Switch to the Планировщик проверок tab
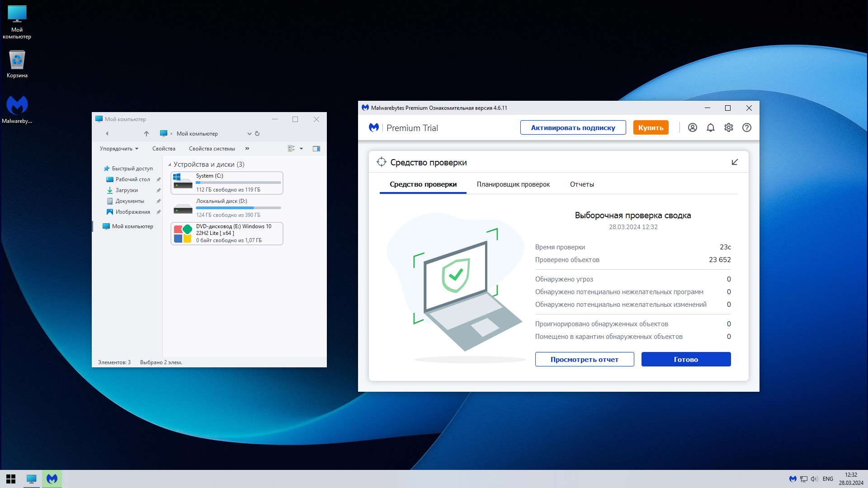This screenshot has width=868, height=488. pyautogui.click(x=513, y=184)
